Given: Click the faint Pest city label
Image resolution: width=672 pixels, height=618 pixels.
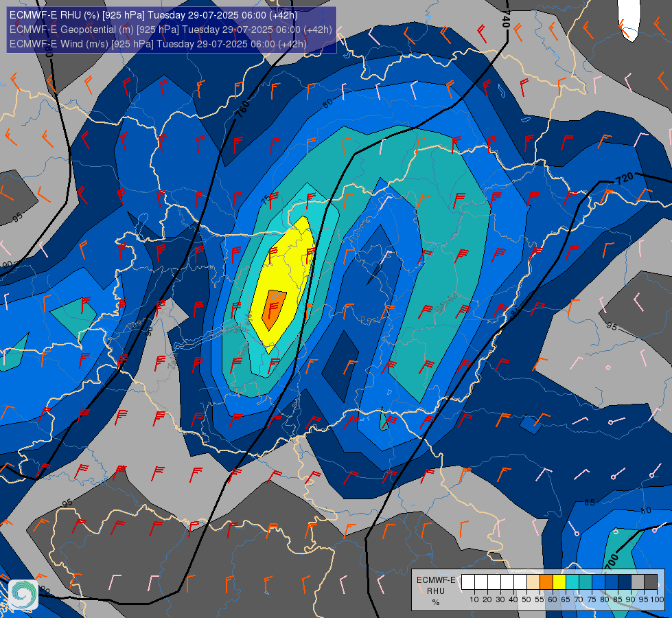Looking at the screenshot, I should 369,320.
